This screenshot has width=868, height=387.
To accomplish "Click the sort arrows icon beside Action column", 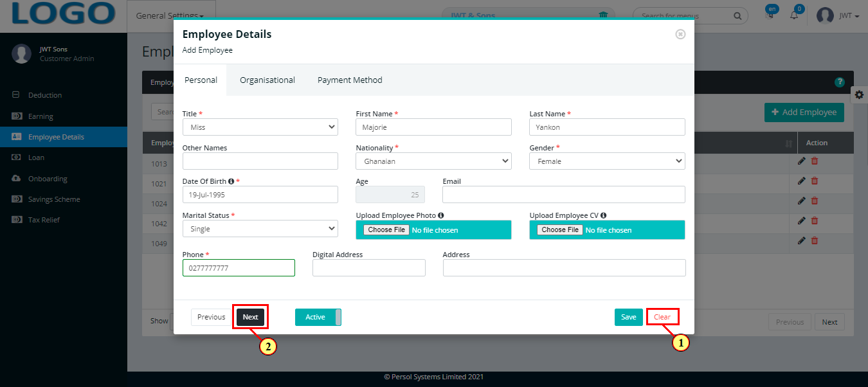I will click(789, 143).
